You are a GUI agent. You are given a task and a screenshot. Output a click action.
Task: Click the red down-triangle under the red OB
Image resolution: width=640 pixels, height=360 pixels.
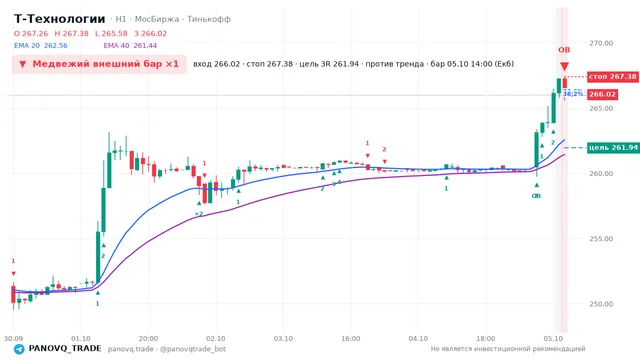564,67
